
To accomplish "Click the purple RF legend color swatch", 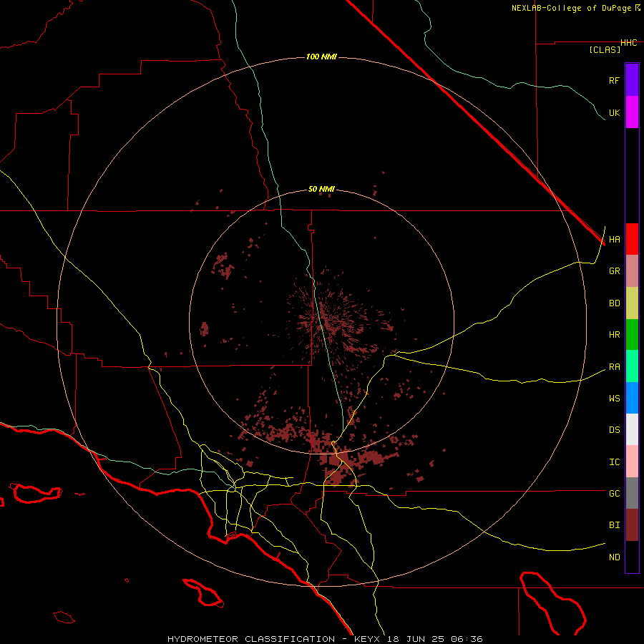I will (632, 80).
